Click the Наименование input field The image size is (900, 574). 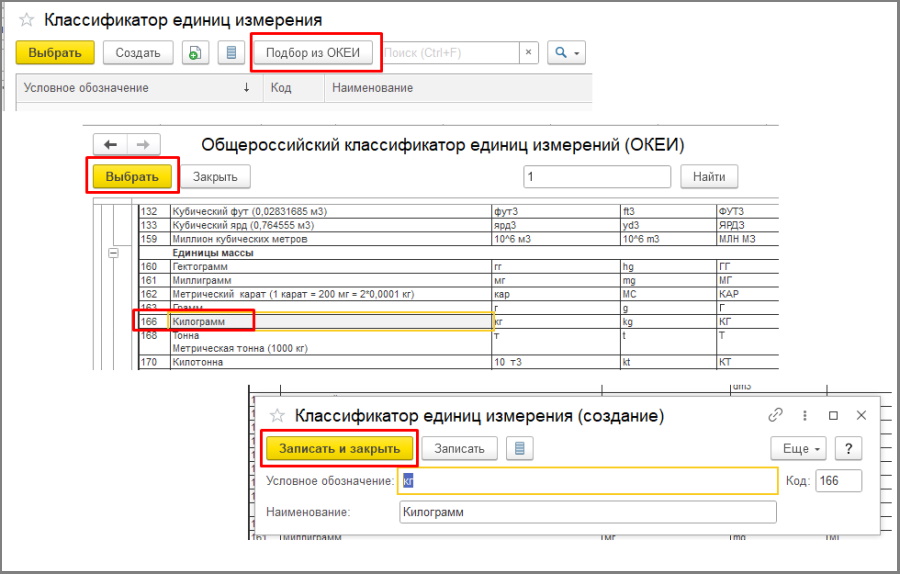click(586, 512)
